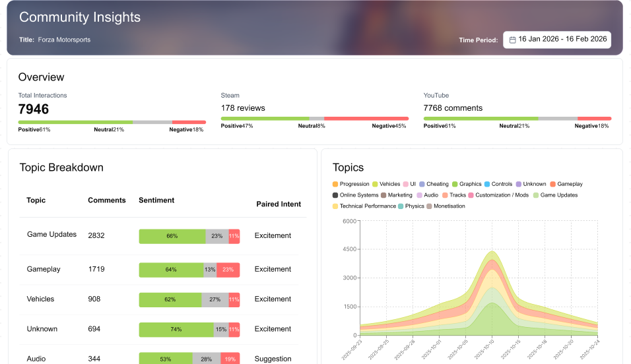Select the Monetisation legend marker
The height and width of the screenshot is (364, 631).
pyautogui.click(x=429, y=206)
